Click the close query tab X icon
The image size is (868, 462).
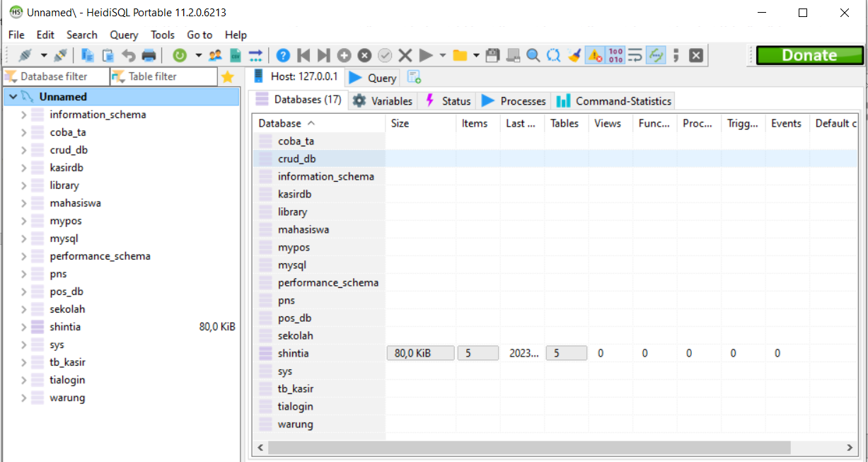coord(696,55)
